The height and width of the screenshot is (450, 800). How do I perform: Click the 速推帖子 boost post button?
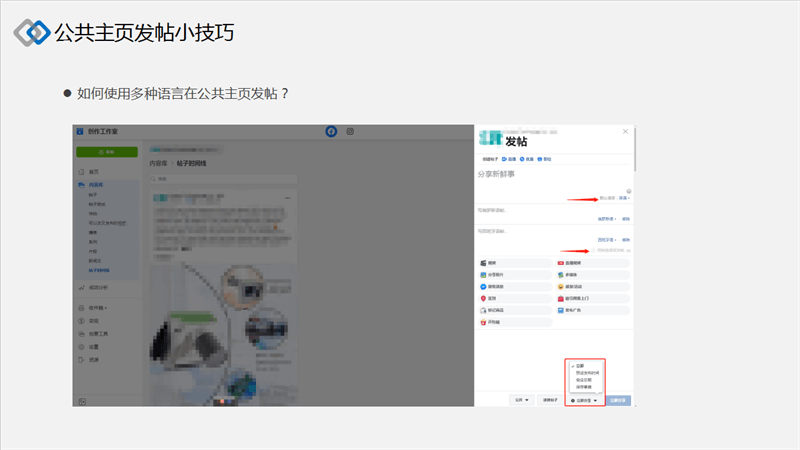pos(550,400)
